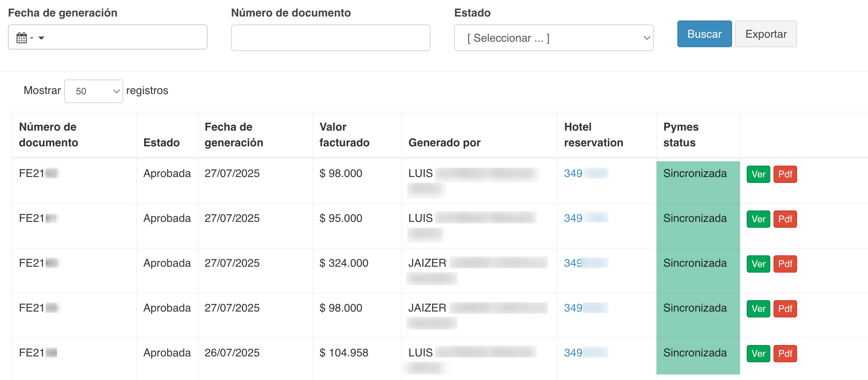Screen dimensions: 868x380
Task: Open Ver for the $ 104.958 invoice
Action: click(x=758, y=354)
